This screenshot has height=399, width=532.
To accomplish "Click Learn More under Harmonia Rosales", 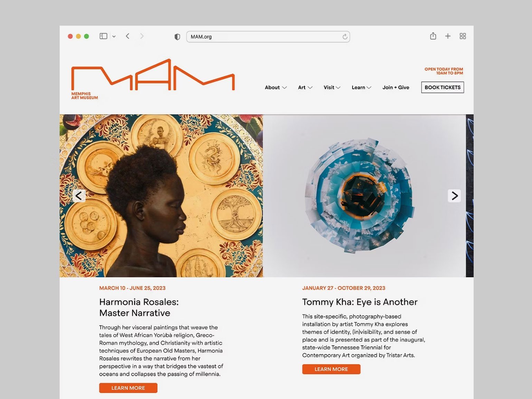I will pyautogui.click(x=128, y=388).
